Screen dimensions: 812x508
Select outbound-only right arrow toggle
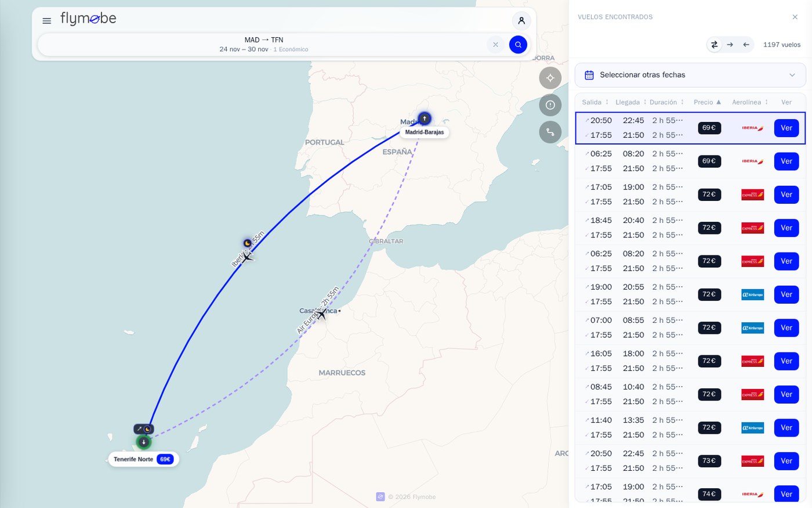point(730,45)
